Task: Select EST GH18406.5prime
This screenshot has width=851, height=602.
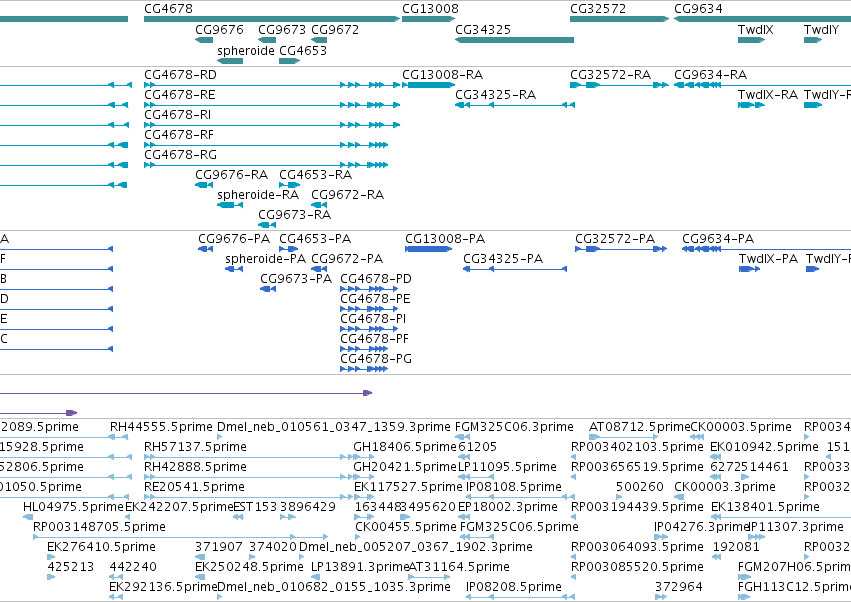Action: pyautogui.click(x=404, y=447)
